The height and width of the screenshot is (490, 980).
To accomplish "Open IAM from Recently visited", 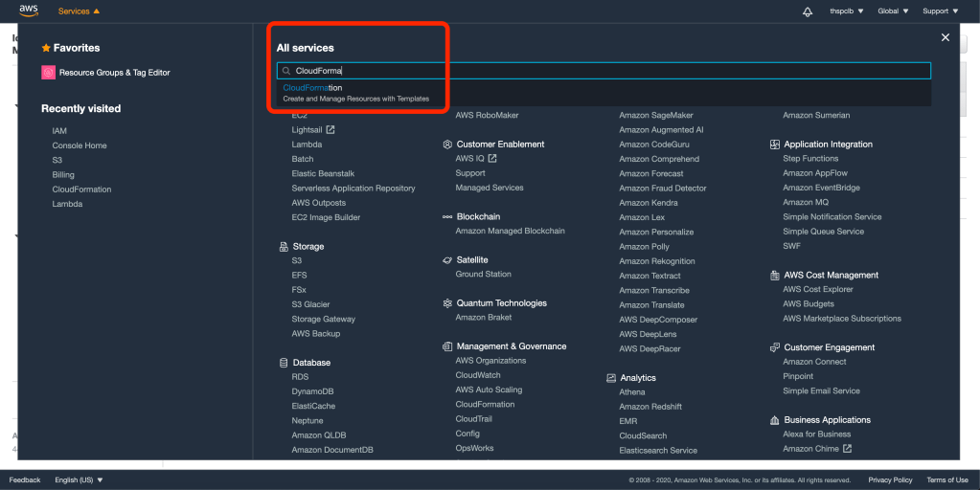I will [x=59, y=131].
